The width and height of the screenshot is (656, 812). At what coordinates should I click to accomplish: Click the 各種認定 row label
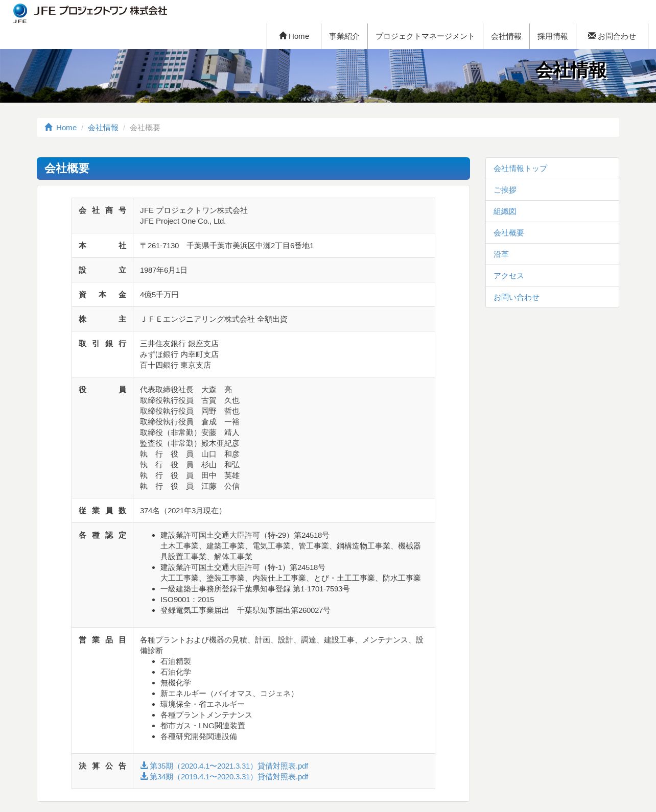[103, 535]
